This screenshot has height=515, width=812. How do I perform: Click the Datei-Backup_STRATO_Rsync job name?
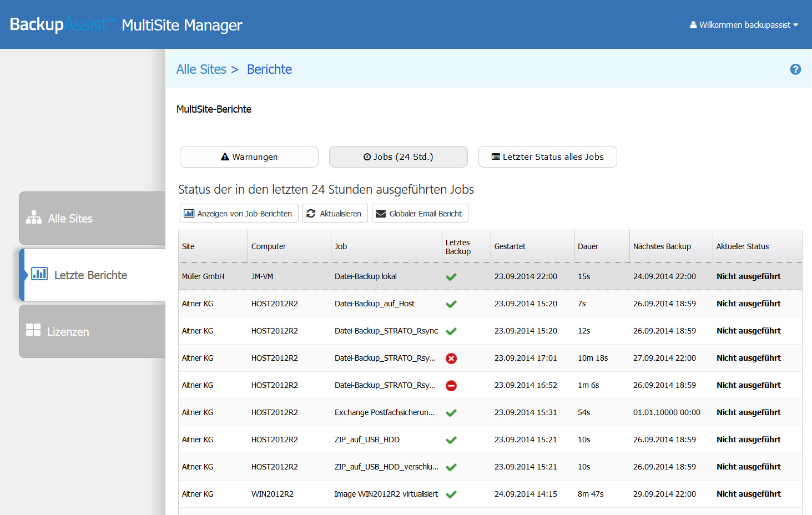pos(386,331)
